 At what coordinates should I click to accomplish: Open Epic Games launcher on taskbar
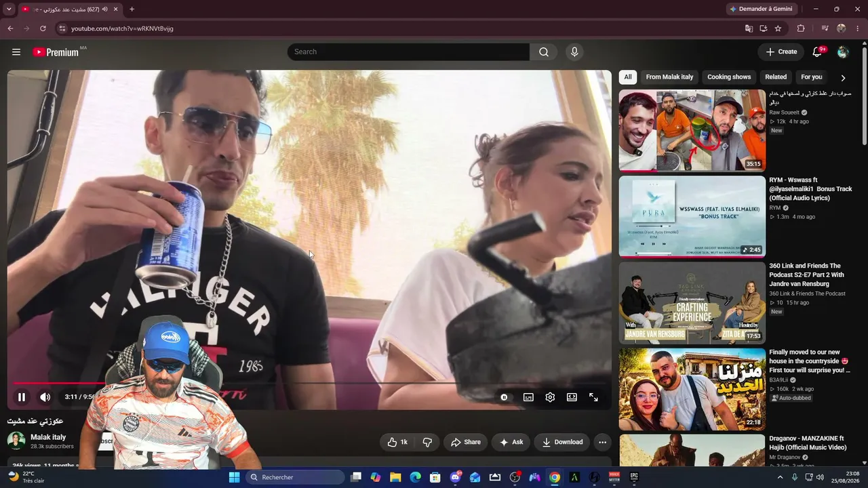pyautogui.click(x=635, y=477)
